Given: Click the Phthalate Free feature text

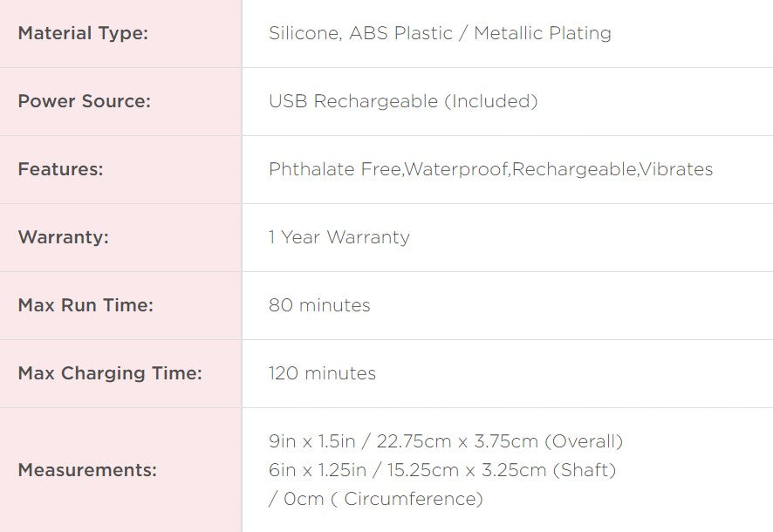Looking at the screenshot, I should point(335,169).
